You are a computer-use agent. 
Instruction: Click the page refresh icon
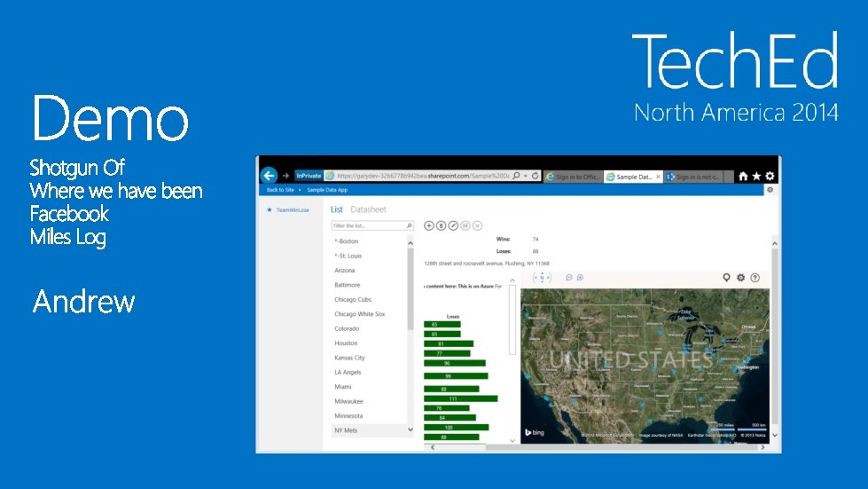(536, 176)
